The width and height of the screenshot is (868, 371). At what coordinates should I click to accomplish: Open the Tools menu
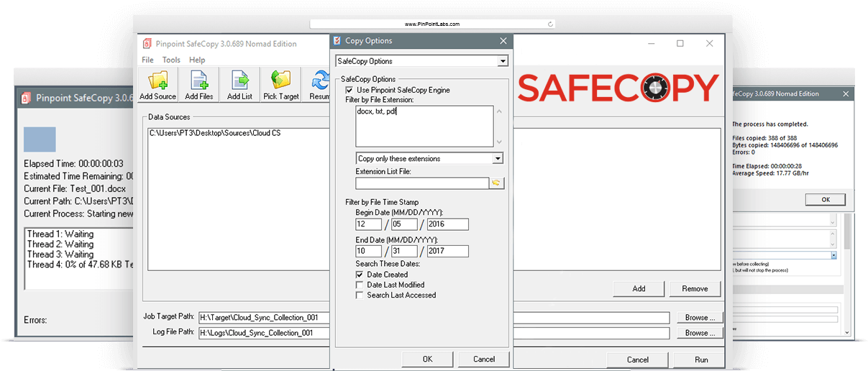[171, 60]
